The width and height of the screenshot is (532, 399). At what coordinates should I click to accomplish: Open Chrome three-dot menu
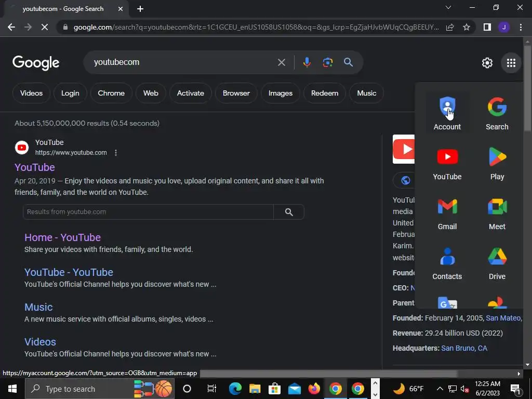click(x=521, y=27)
